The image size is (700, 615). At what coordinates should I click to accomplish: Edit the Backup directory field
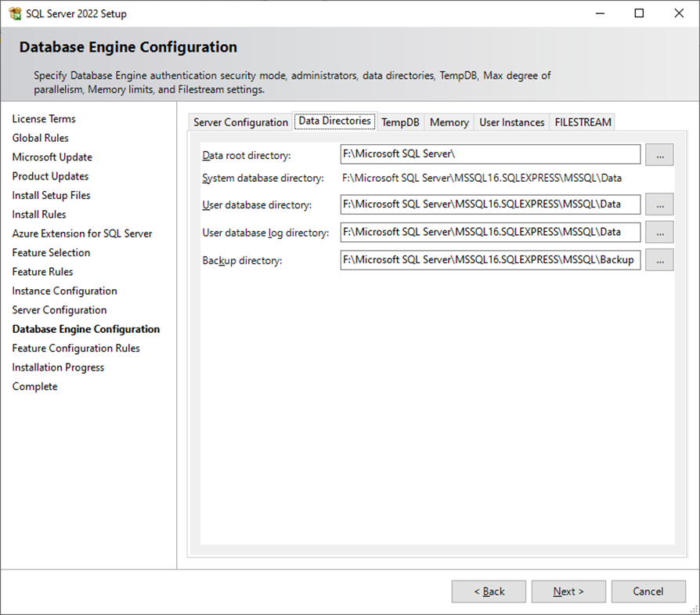tap(490, 260)
